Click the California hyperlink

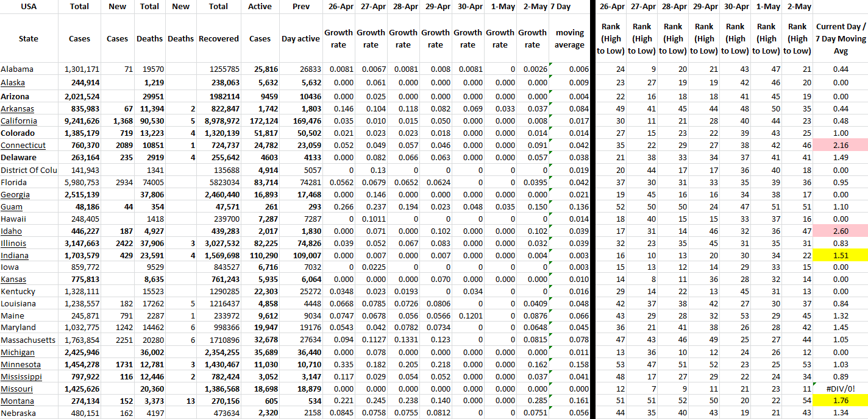tap(18, 121)
